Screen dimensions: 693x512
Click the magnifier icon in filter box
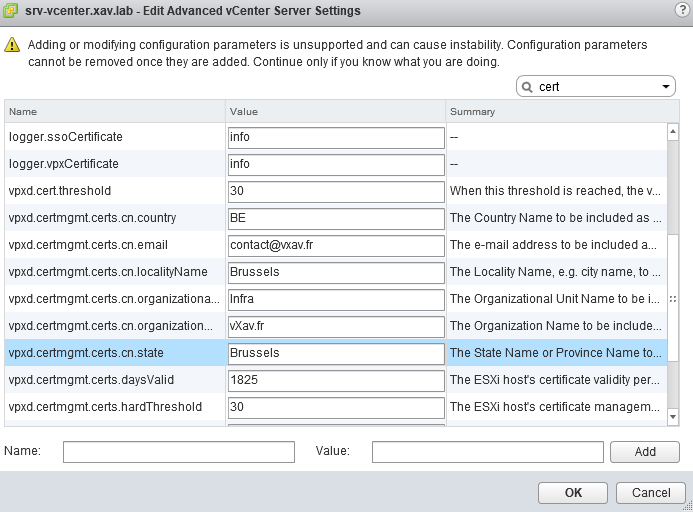[x=527, y=87]
